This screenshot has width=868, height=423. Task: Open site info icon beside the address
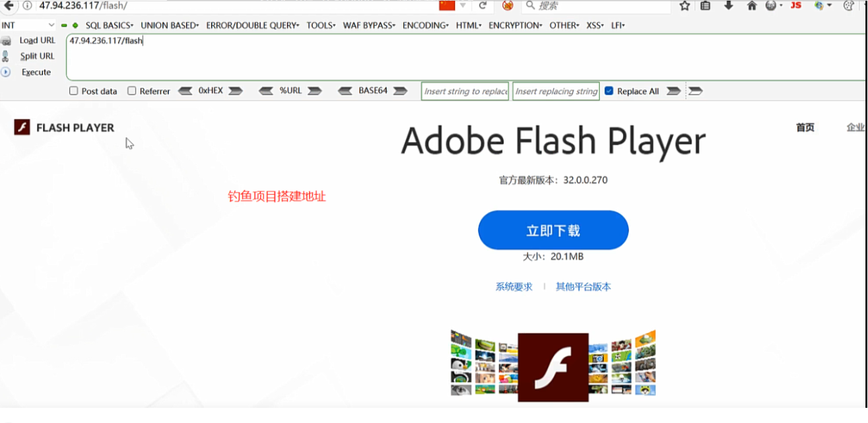pyautogui.click(x=28, y=5)
